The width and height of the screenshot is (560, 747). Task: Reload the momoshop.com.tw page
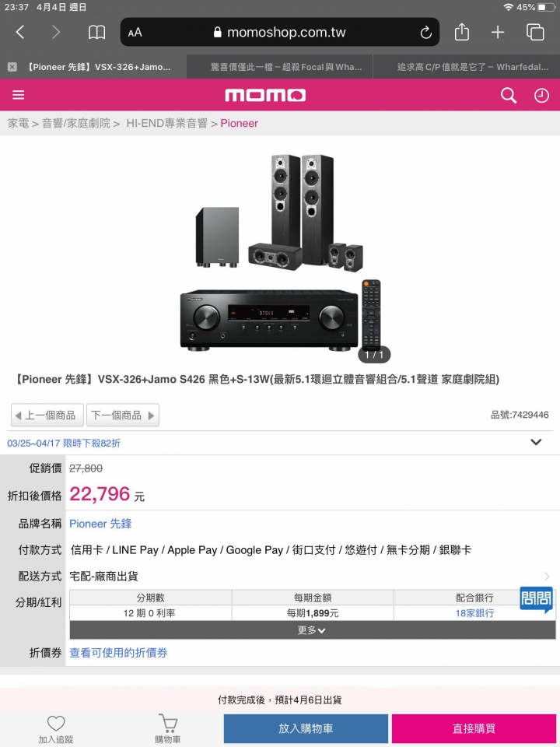[425, 33]
